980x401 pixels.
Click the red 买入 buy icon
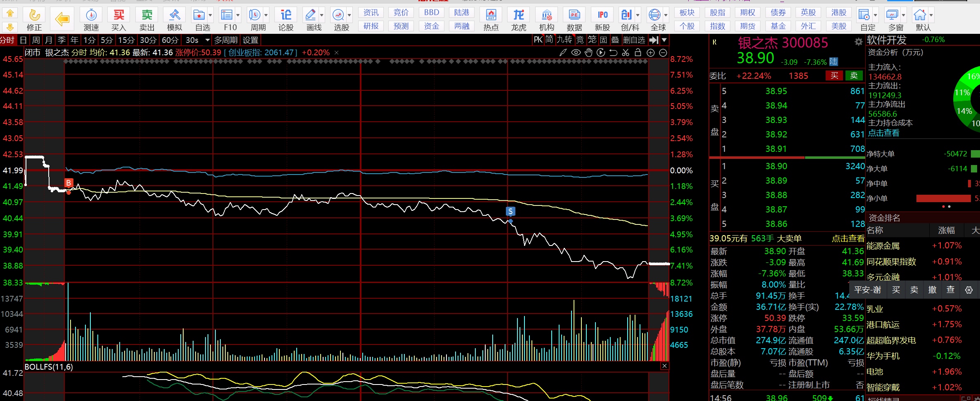(x=119, y=15)
